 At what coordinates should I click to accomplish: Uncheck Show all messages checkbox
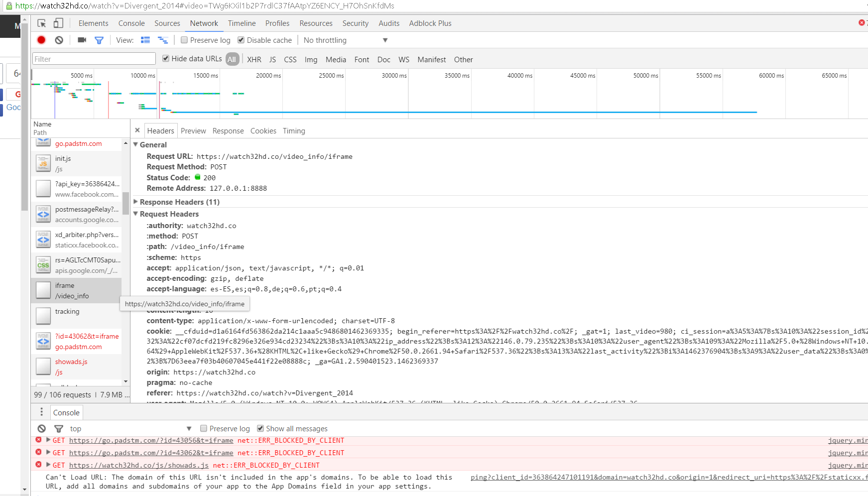tap(260, 429)
